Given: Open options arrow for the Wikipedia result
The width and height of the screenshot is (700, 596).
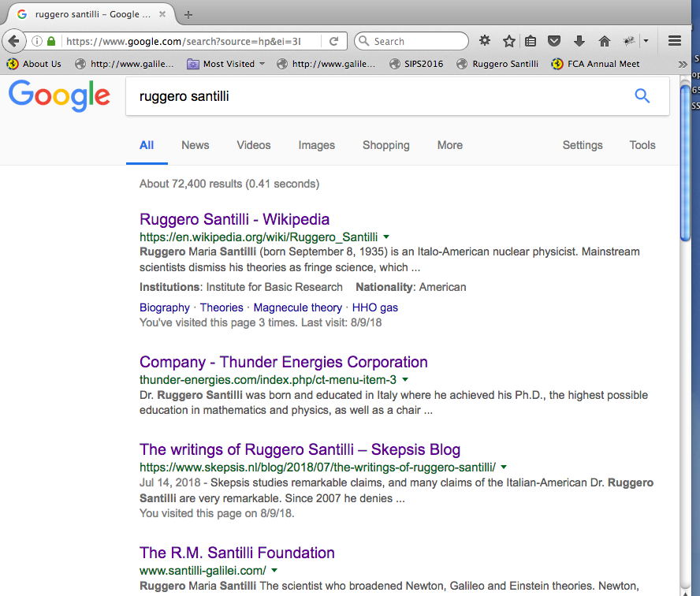Looking at the screenshot, I should (386, 237).
